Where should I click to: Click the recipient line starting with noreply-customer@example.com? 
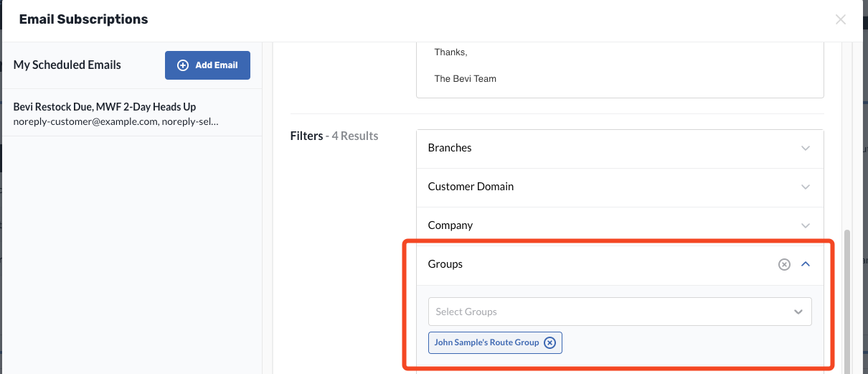tap(115, 121)
